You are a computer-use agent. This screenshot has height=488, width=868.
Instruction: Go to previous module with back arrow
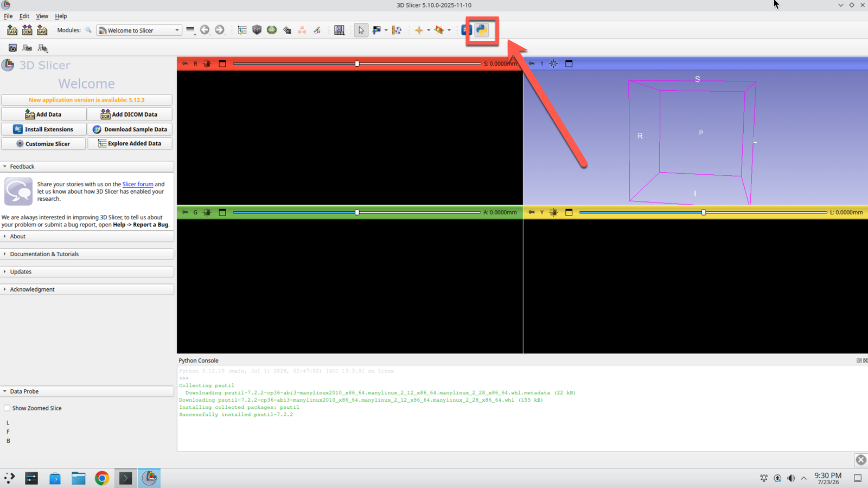point(205,30)
